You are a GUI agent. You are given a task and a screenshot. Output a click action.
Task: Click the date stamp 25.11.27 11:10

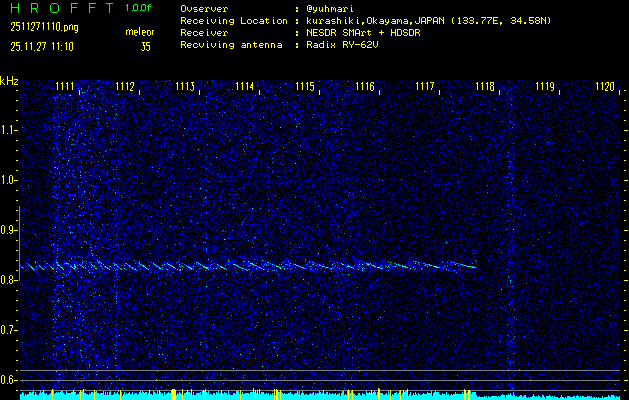[x=41, y=46]
